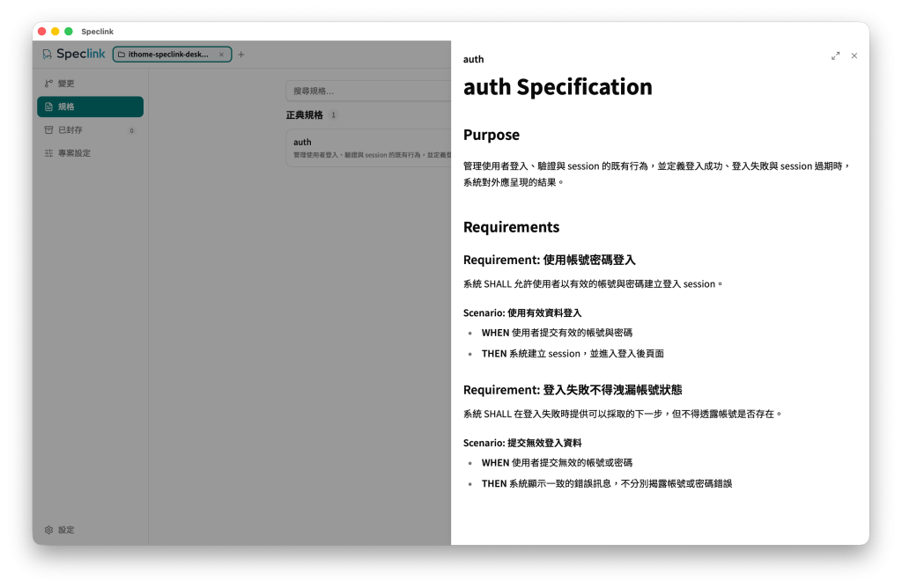This screenshot has height=588, width=902.
Task: Click the 搜尋規格 search field
Action: tap(368, 91)
